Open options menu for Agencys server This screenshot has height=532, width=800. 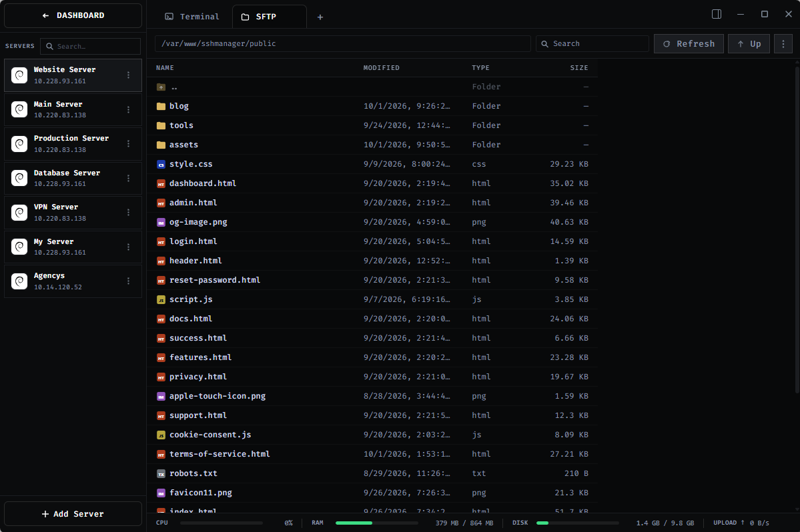(x=128, y=281)
